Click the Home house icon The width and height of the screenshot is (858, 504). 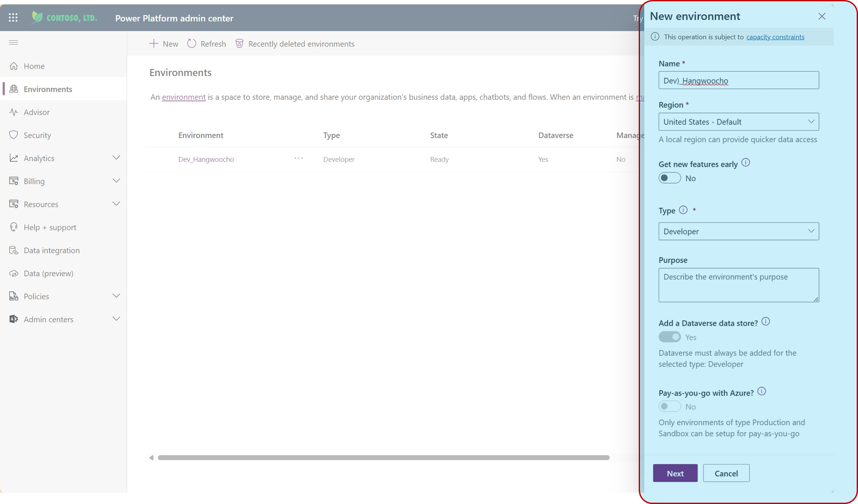tap(14, 66)
